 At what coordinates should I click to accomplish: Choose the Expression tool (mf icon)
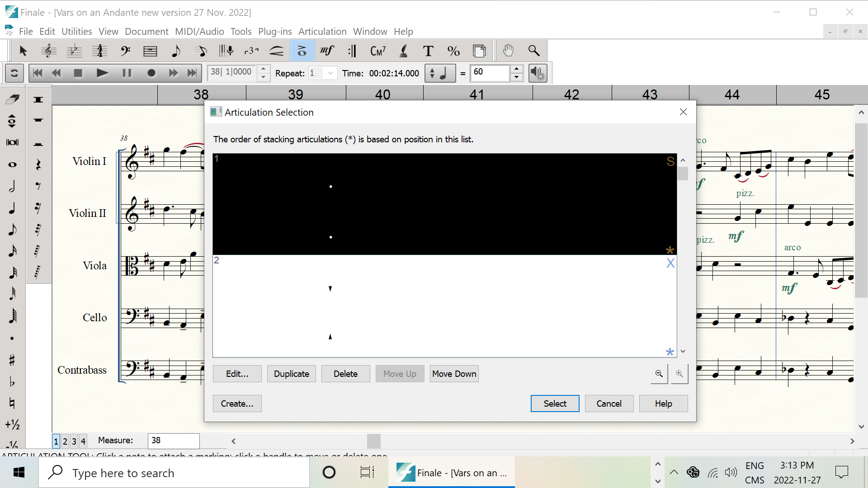(327, 51)
